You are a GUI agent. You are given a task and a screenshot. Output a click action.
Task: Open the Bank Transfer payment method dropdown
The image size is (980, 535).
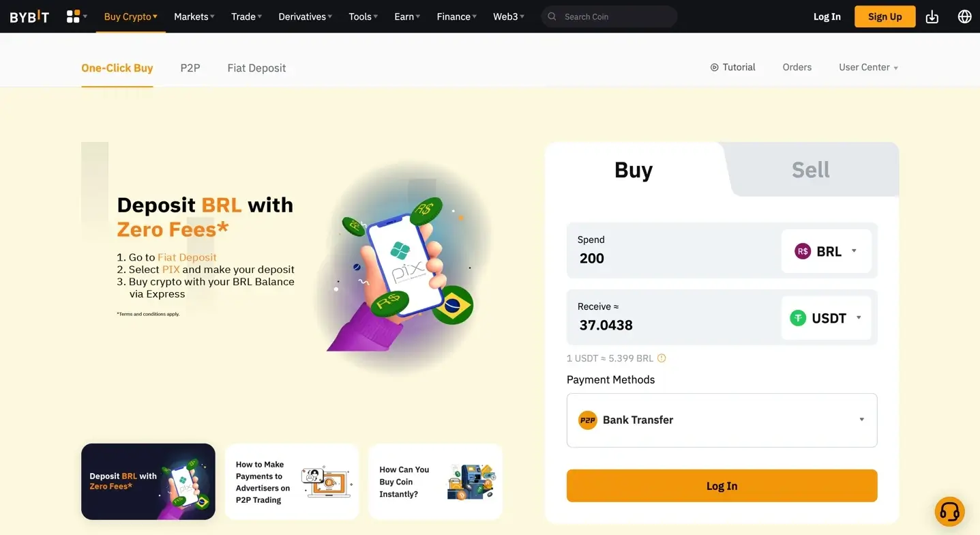pos(722,420)
